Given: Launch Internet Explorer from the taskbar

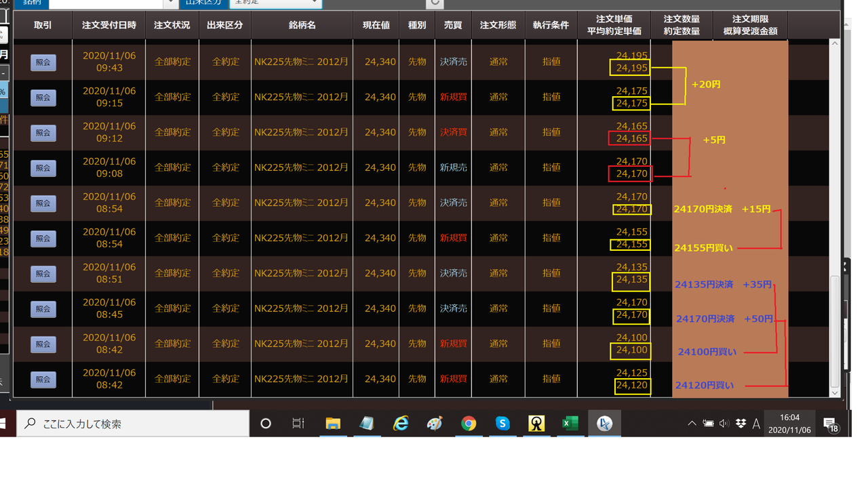Looking at the screenshot, I should coord(401,424).
